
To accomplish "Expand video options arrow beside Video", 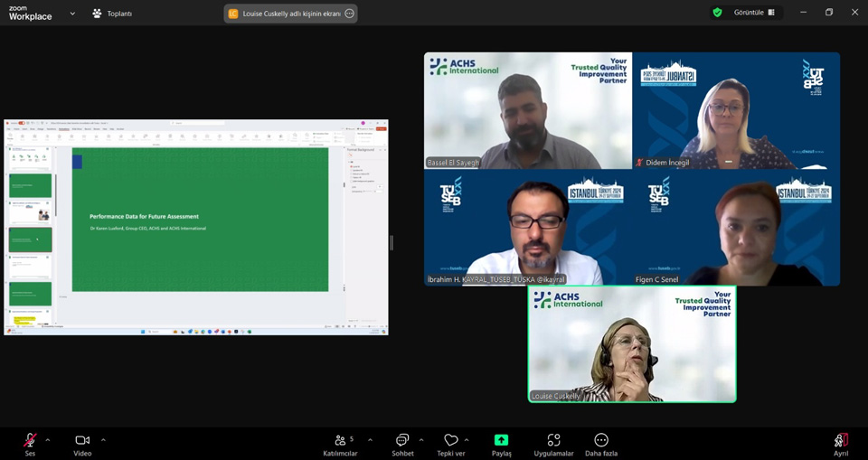I will (x=103, y=440).
